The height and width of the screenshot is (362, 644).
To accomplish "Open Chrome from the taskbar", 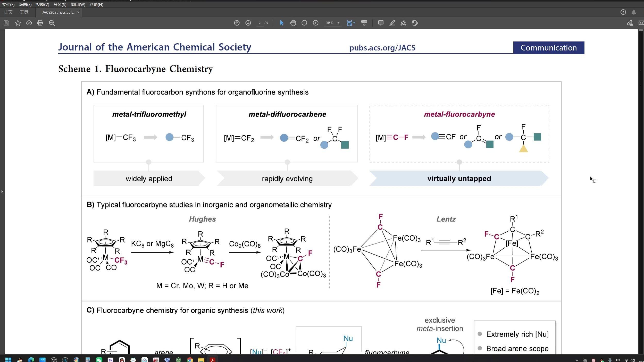I will (x=190, y=360).
